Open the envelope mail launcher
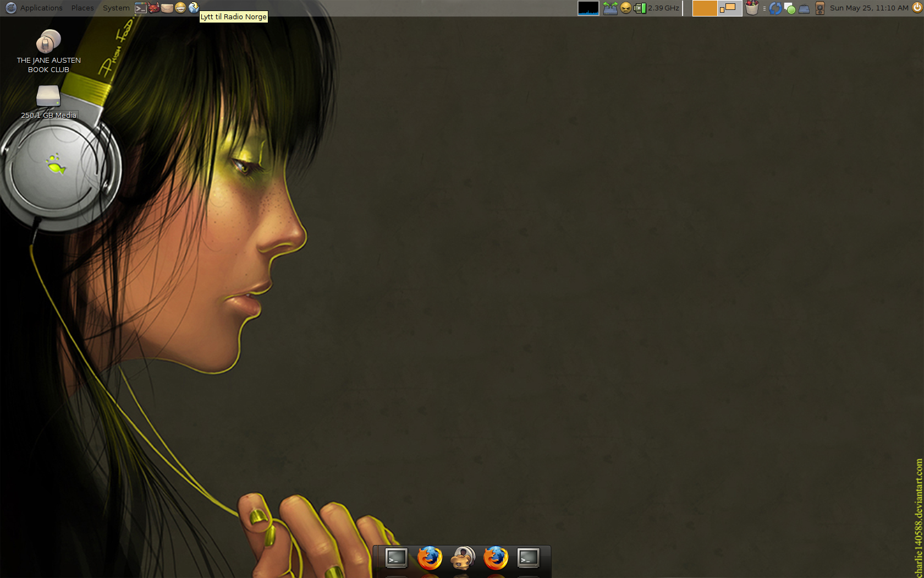The width and height of the screenshot is (924, 578). point(167,8)
